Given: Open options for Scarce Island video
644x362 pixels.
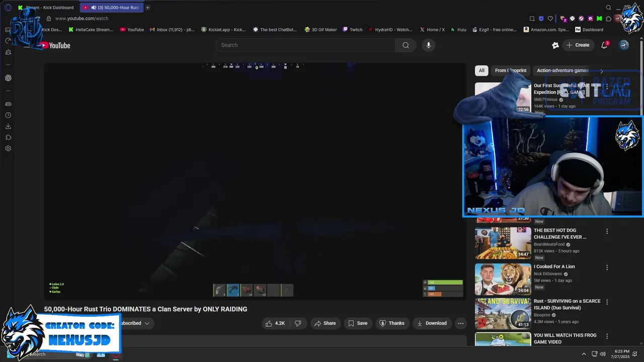Looking at the screenshot, I should (x=607, y=302).
